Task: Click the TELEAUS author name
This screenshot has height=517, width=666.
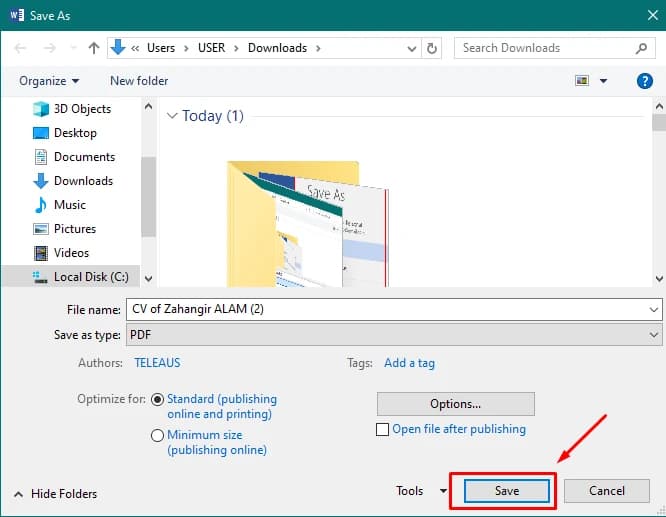Action: (157, 363)
